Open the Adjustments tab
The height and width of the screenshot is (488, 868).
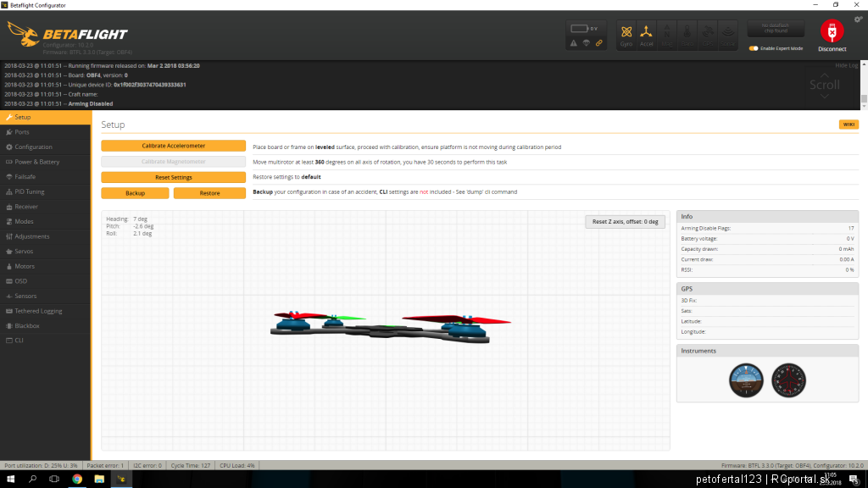pos(46,237)
